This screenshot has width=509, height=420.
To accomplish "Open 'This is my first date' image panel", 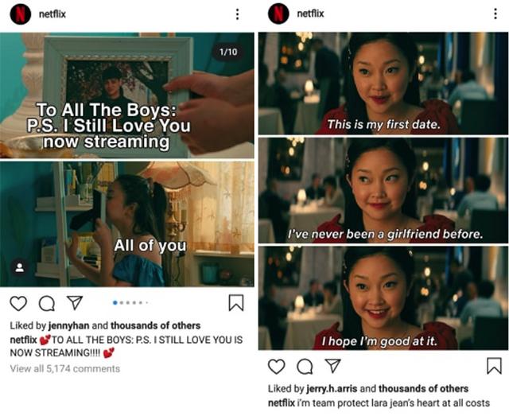I will click(x=383, y=83).
